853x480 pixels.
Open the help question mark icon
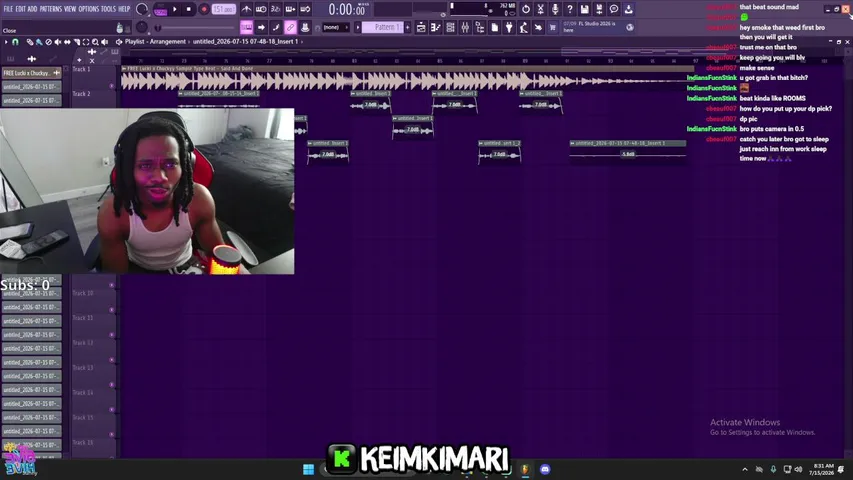coord(570,9)
